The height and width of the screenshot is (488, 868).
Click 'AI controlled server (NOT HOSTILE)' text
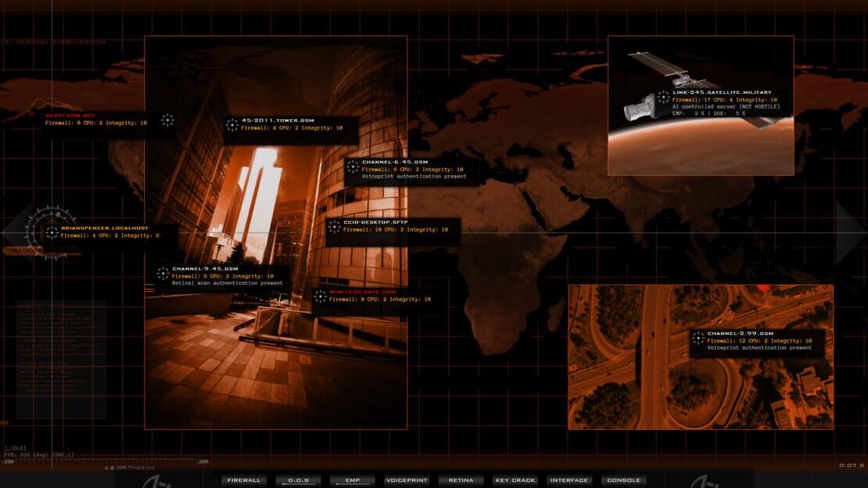coord(726,106)
